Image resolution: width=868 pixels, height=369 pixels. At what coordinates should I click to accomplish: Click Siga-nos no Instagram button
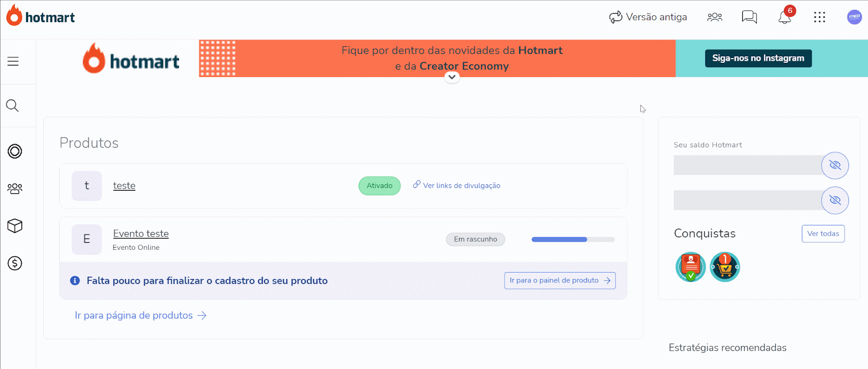tap(758, 58)
